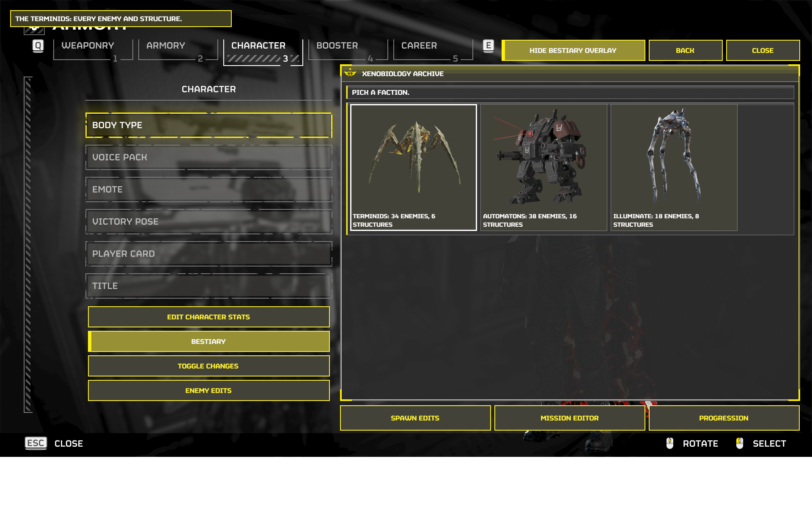Select the Emote option

coord(209,190)
